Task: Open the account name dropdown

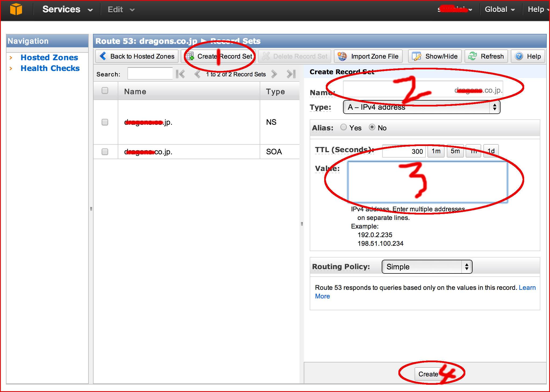Action: (x=455, y=9)
